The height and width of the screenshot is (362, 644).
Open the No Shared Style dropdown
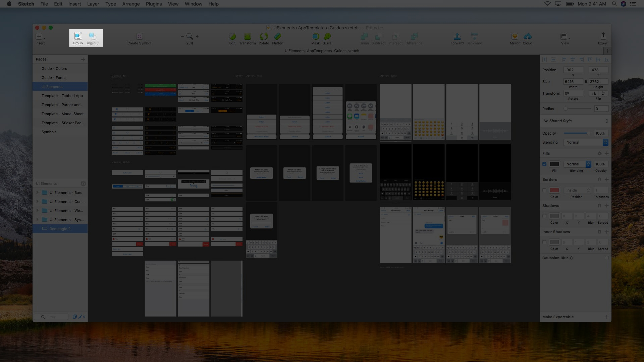click(575, 121)
